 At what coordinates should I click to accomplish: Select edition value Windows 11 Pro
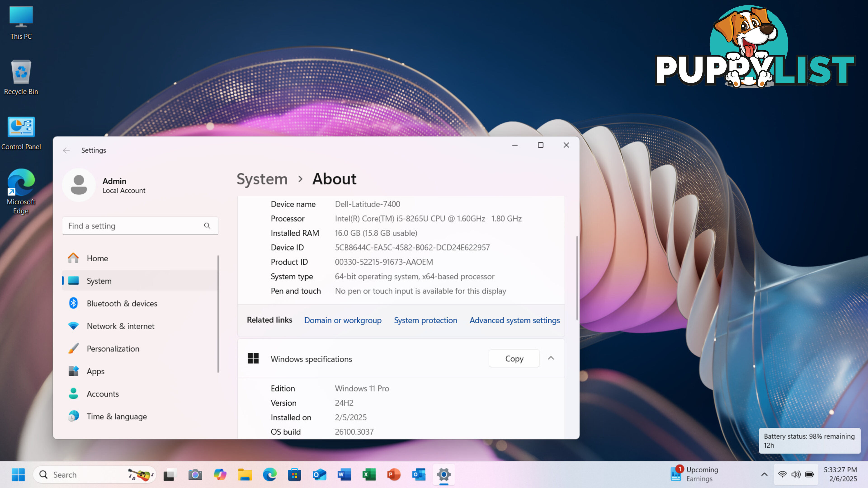pos(362,388)
